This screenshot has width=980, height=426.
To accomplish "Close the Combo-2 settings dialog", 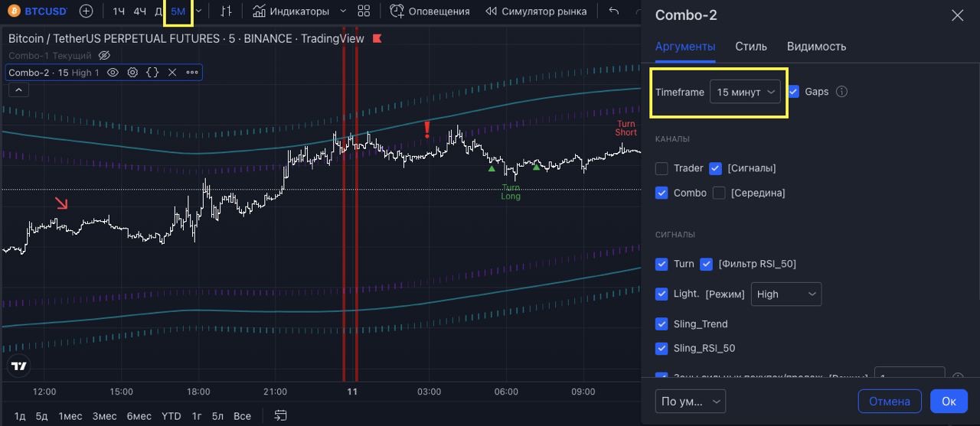I will (x=957, y=15).
